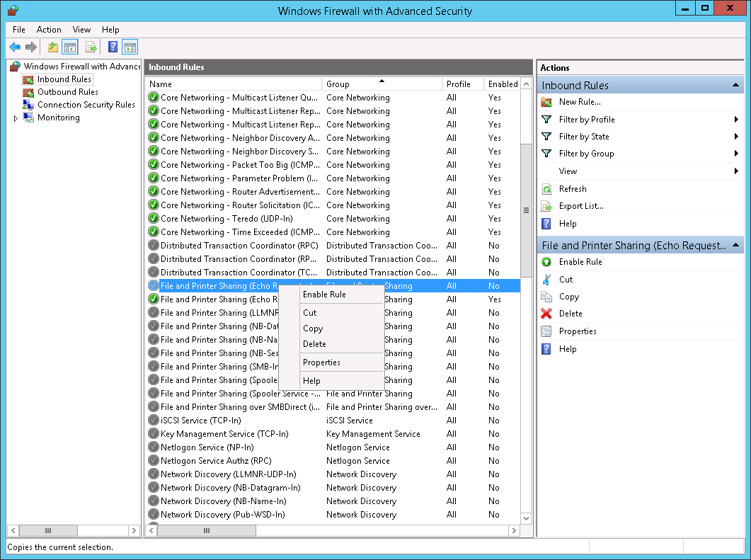Click the New Rule icon in Actions
This screenshot has height=560, width=751.
pyautogui.click(x=546, y=102)
